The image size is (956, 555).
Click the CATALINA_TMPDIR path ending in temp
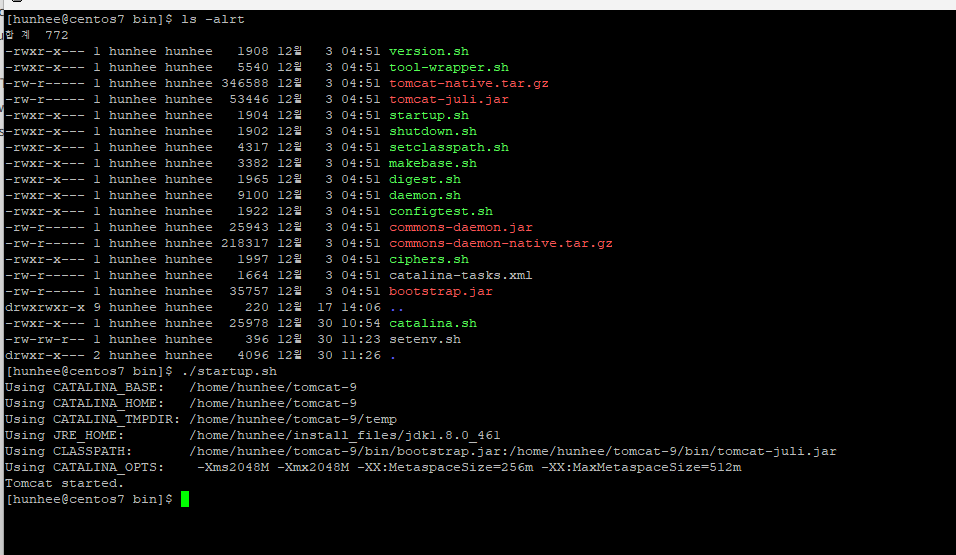click(293, 419)
